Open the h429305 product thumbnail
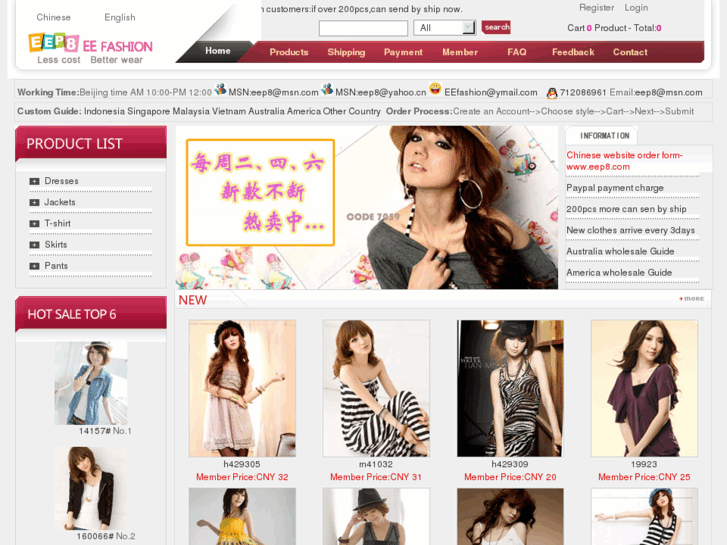Screen dimensions: 727x545 242,388
